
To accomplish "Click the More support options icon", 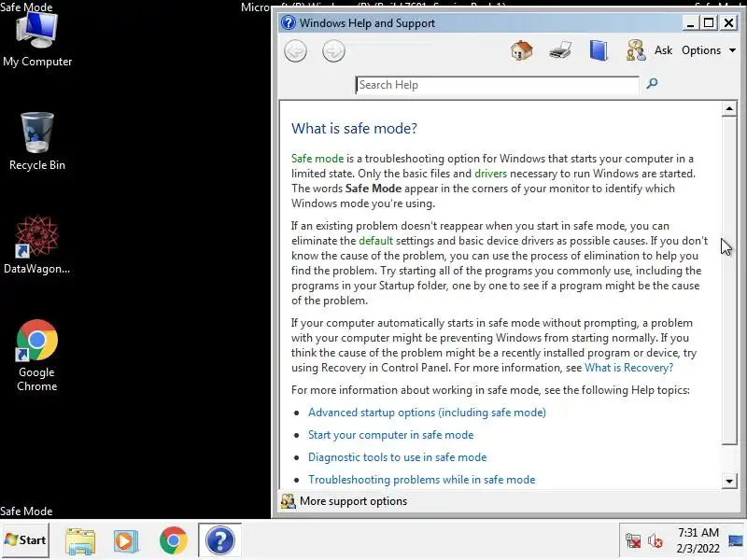I will pyautogui.click(x=288, y=501).
